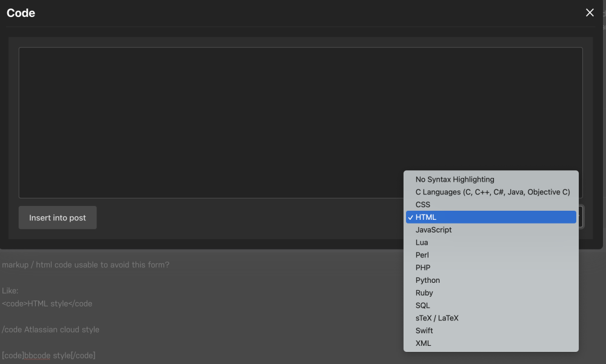The width and height of the screenshot is (606, 364).
Task: Click the 'markup / html code usable' text line
Action: coord(85,265)
